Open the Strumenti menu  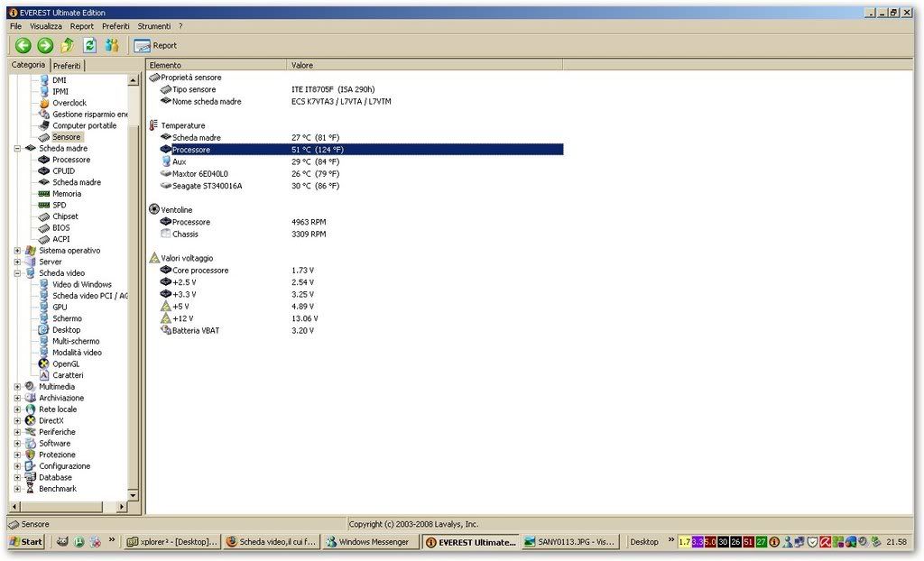point(153,26)
